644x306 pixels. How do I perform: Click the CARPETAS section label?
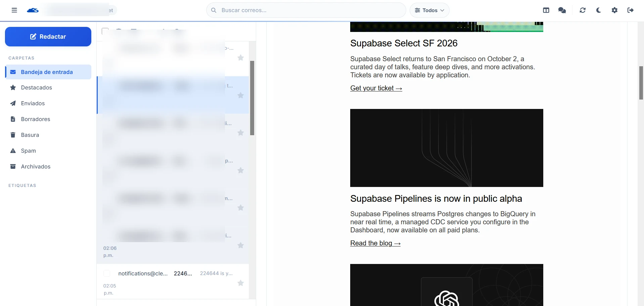[21, 58]
